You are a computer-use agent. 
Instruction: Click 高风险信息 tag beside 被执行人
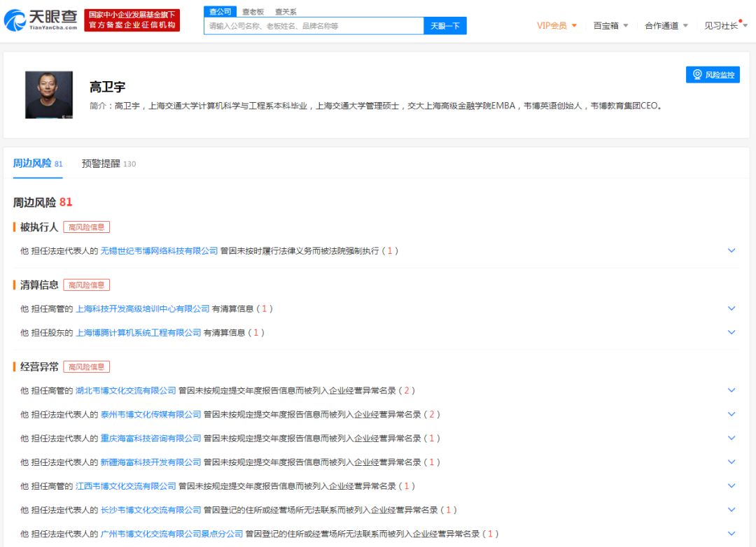coord(86,227)
